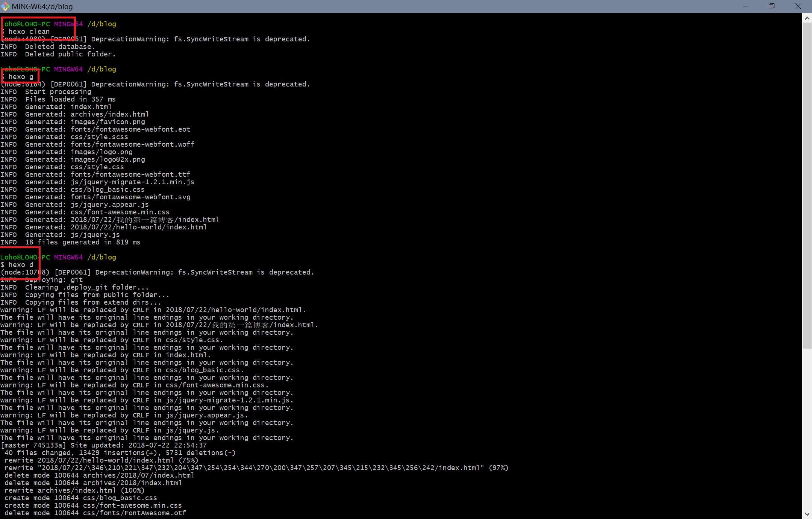Click the MINGW64:/d/blog title bar text
Screen dimensions: 812x519
42,6
